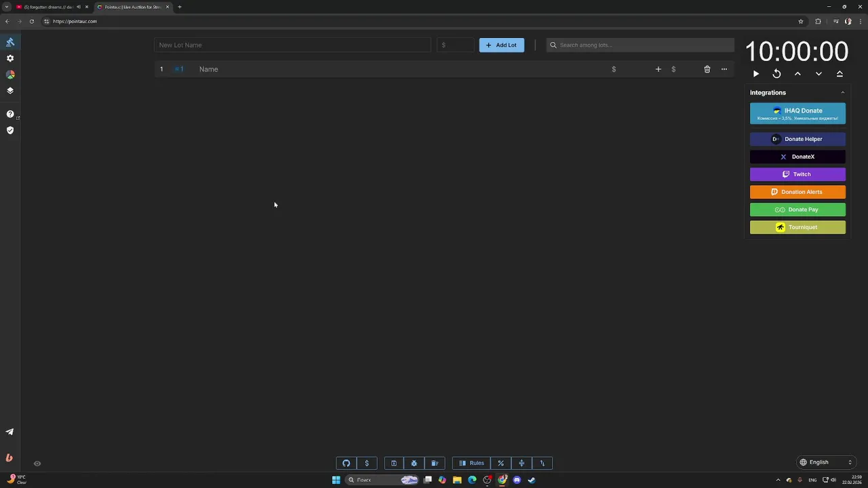Image resolution: width=868 pixels, height=488 pixels.
Task: Connect Donate Pay integration
Action: 797,209
